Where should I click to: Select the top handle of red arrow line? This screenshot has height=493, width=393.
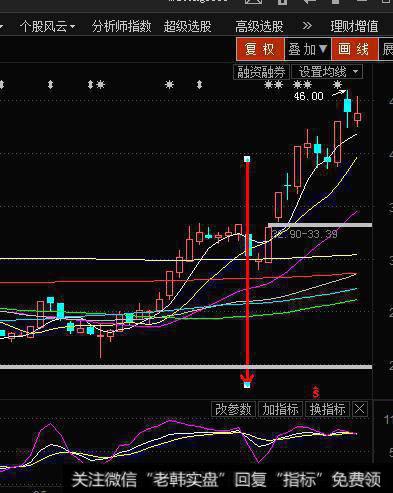click(x=247, y=159)
